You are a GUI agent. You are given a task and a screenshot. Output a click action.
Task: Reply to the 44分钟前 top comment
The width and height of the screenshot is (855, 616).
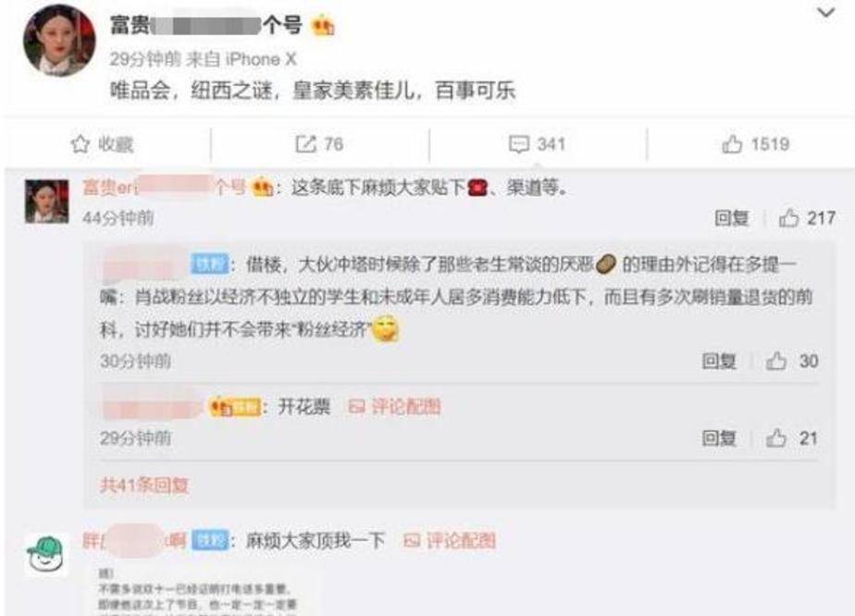732,218
